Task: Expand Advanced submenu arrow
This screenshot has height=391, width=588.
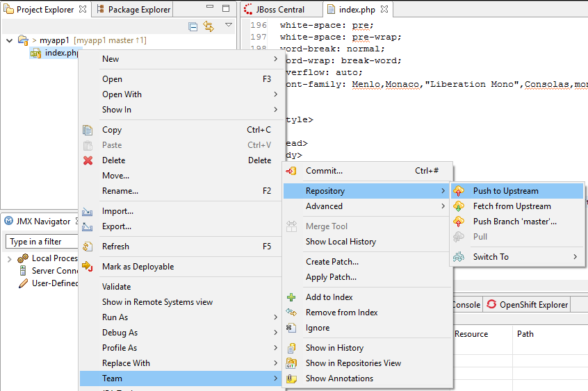Action: 443,206
